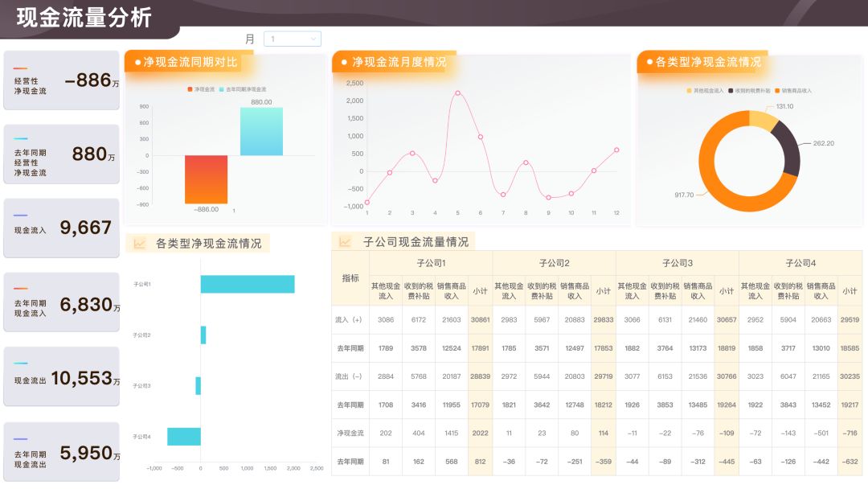
Task: Click the month 1 data point on line chart
Action: 367,203
